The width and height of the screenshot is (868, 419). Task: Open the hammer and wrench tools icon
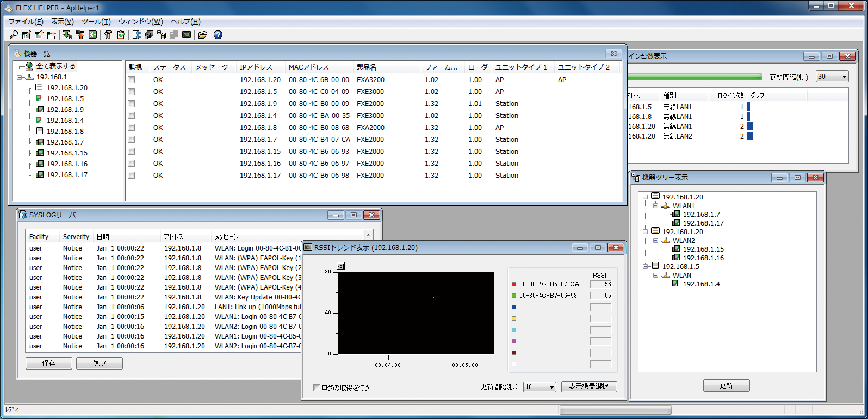coord(108,35)
